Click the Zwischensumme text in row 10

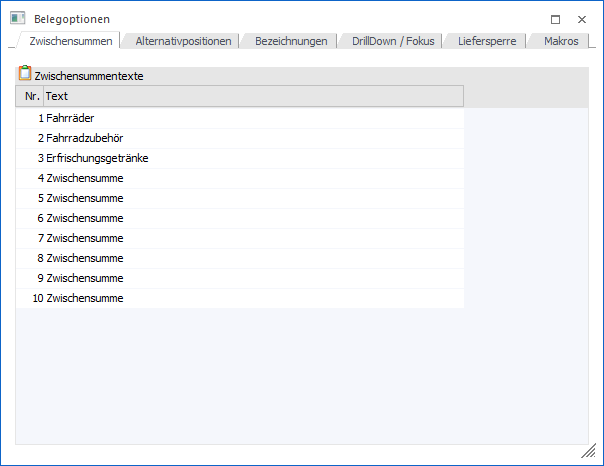click(x=84, y=298)
